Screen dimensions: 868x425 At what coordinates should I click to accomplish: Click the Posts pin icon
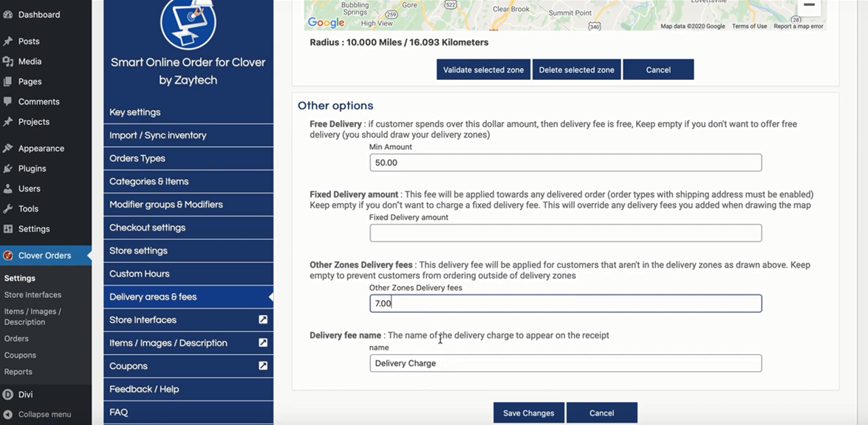(x=7, y=41)
